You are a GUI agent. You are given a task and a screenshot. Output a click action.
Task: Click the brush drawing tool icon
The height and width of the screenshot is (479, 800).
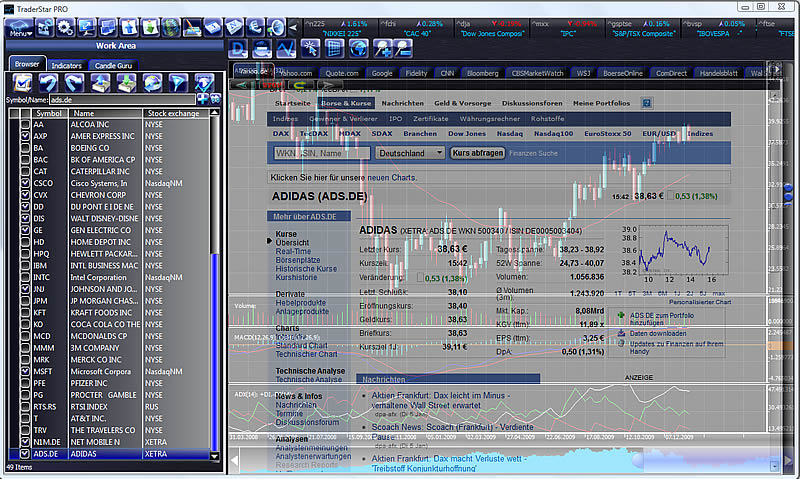(192, 27)
